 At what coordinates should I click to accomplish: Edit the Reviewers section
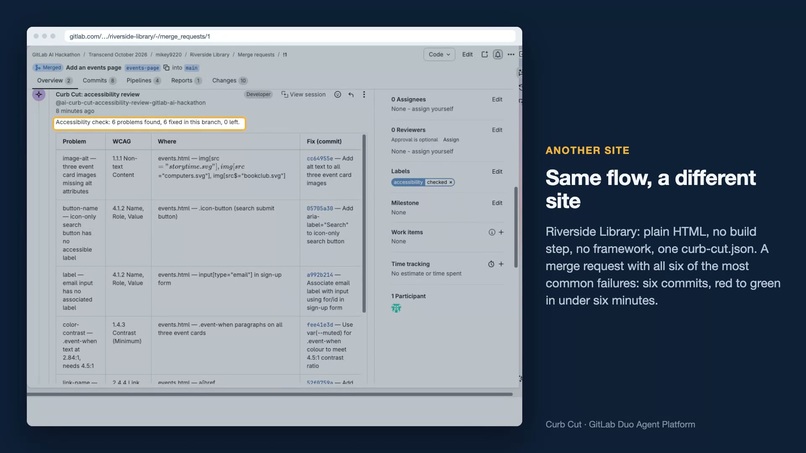[x=497, y=130]
